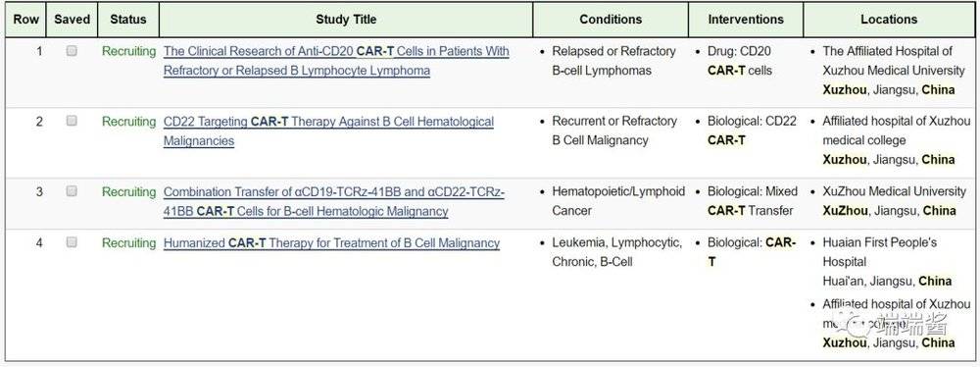Viewport: 980px width, 367px height.
Task: Enable the Saved checkbox in row 3
Action: click(x=72, y=191)
